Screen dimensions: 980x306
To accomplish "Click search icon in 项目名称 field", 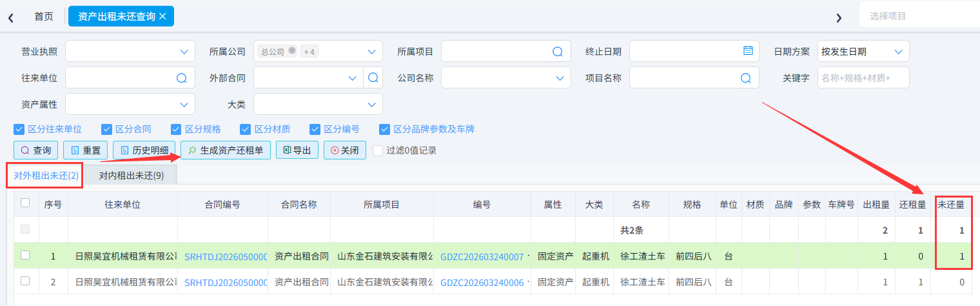I will tap(746, 78).
